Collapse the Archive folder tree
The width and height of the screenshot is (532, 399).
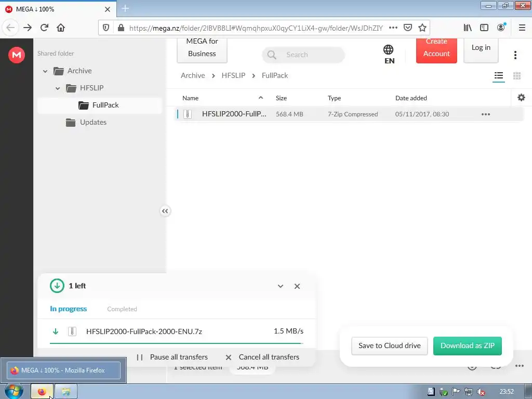(45, 71)
